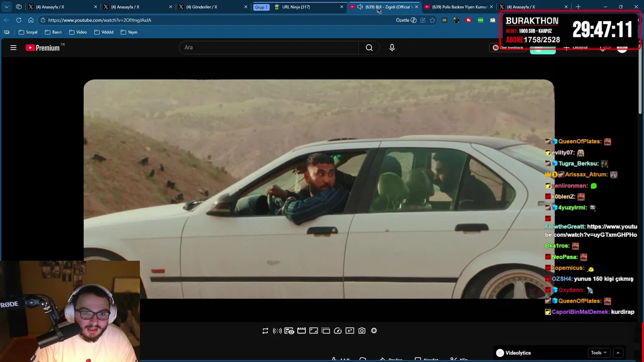Open the Basın bookmarks folder
Screen dimensions: 644x362
click(53, 32)
